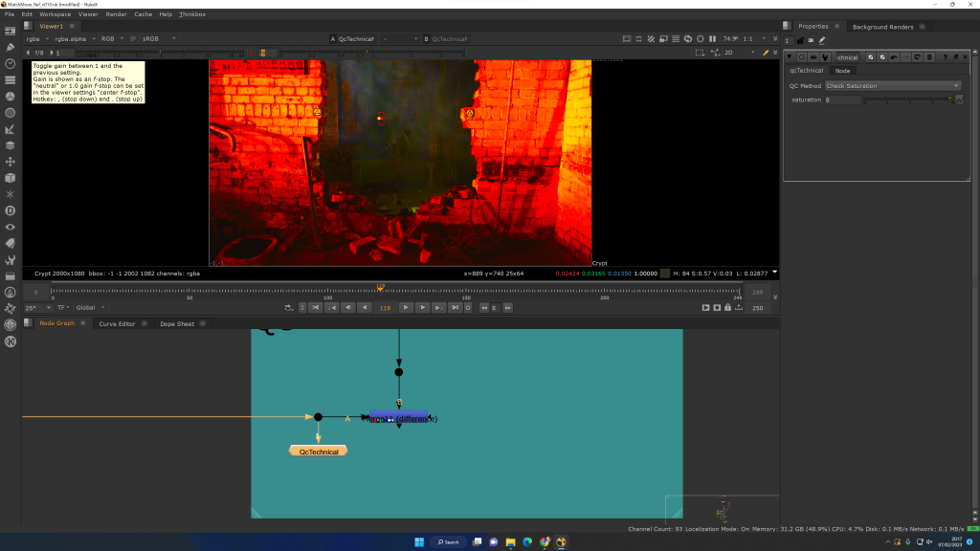
Task: Open the 2D view mode dropdown
Action: tap(739, 53)
